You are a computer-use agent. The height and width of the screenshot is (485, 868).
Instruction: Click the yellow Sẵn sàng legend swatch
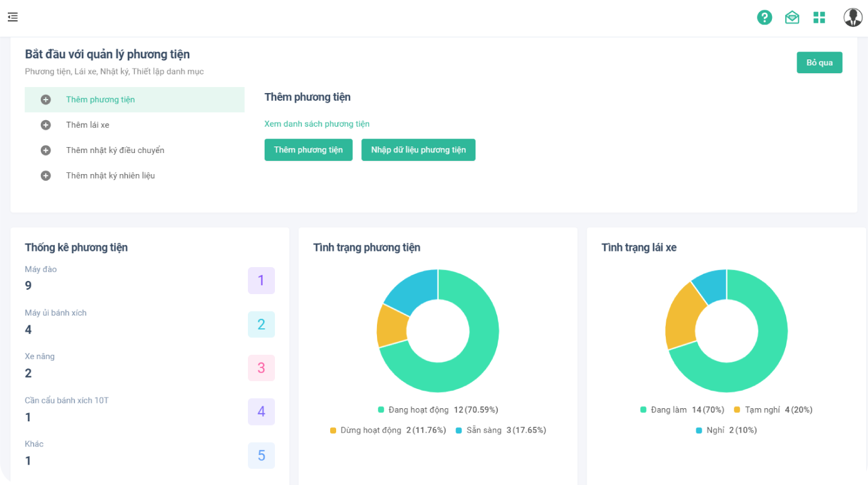point(459,430)
